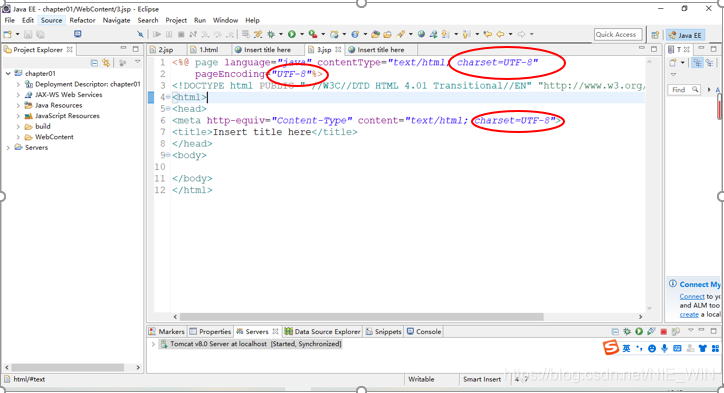Image resolution: width=724 pixels, height=393 pixels.
Task: Click the Sogou soft keyboard icon
Action: tap(677, 348)
